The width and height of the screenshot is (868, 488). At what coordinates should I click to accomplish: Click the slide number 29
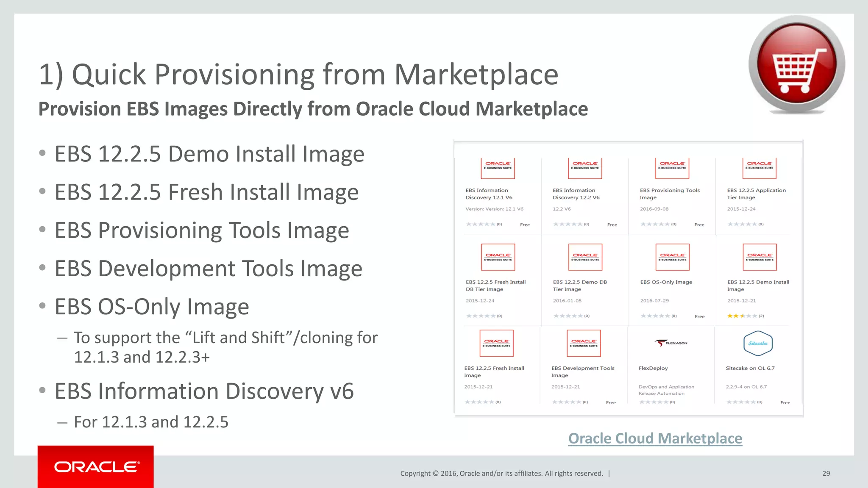[x=826, y=474]
